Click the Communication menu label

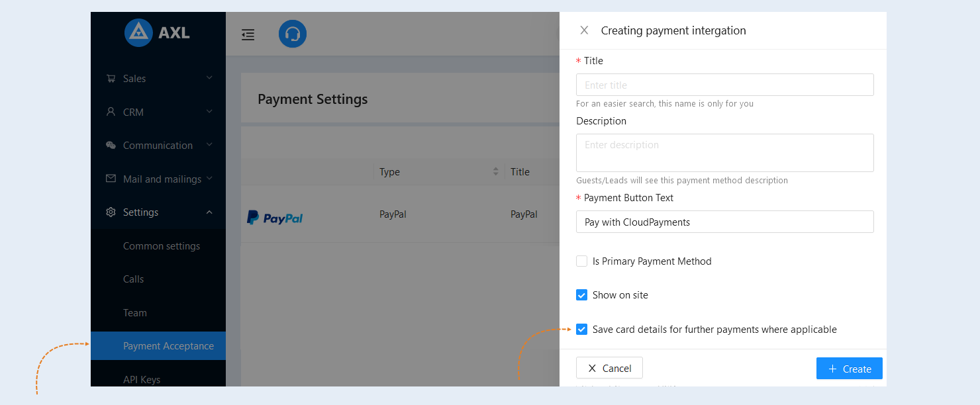pyautogui.click(x=158, y=145)
